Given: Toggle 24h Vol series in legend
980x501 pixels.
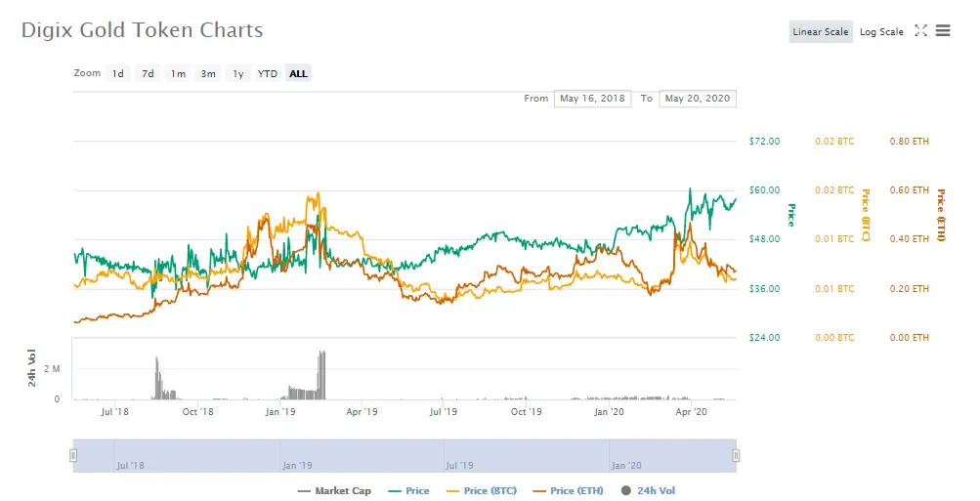Looking at the screenshot, I should (648, 491).
